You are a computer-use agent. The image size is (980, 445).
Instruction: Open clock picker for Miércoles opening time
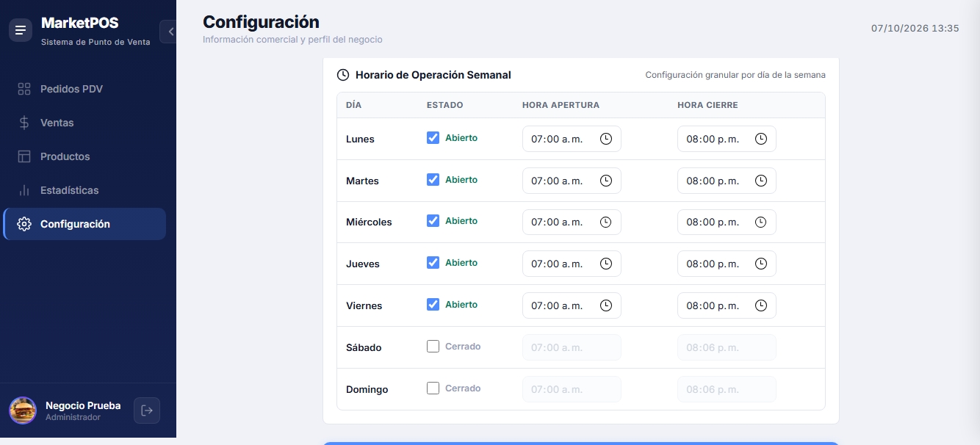606,222
